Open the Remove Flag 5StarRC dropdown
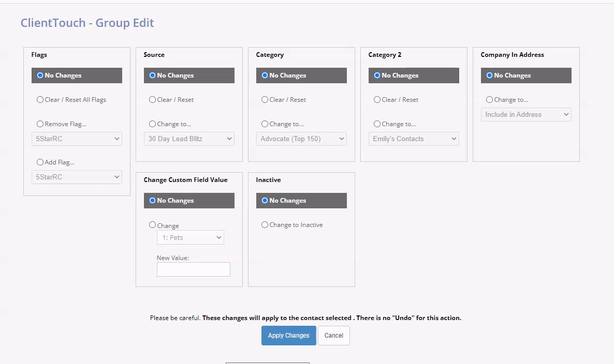 coord(77,139)
